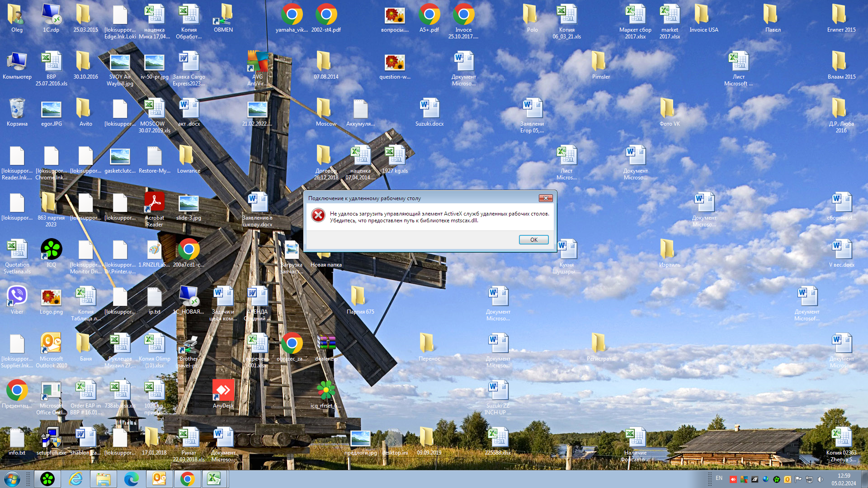The height and width of the screenshot is (488, 868).
Task: Select the Pimsler folder
Action: 601,65
